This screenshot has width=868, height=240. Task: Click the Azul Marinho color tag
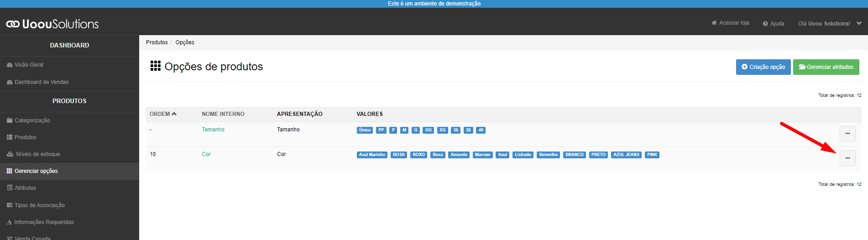372,155
